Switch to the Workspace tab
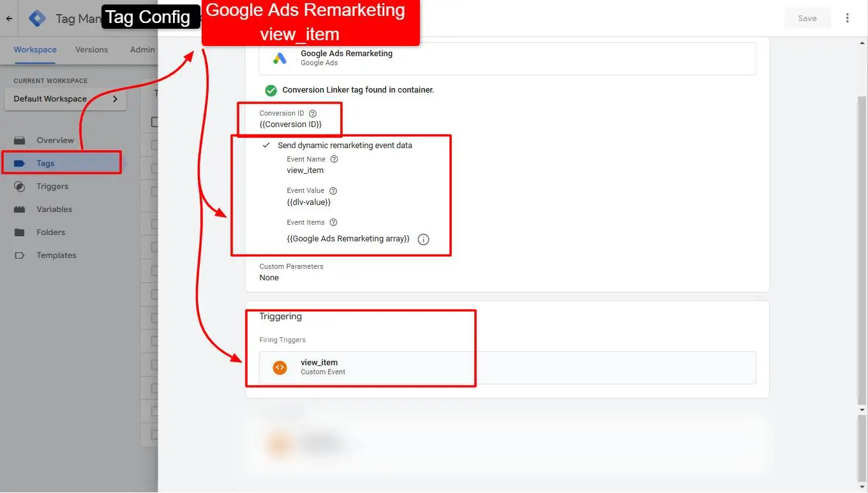This screenshot has height=493, width=868. [x=35, y=50]
